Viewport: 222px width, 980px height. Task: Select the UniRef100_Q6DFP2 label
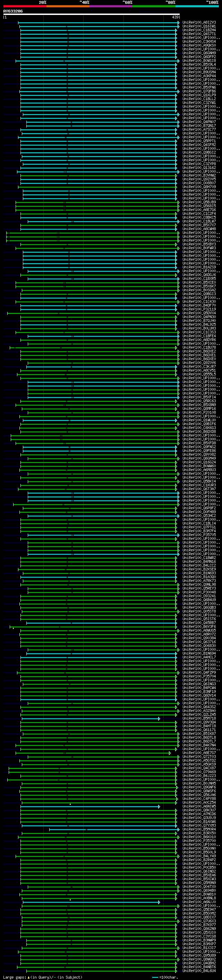pos(199,57)
